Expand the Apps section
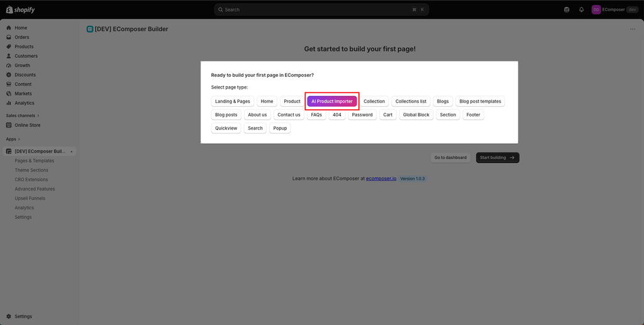This screenshot has width=644, height=325. click(13, 140)
